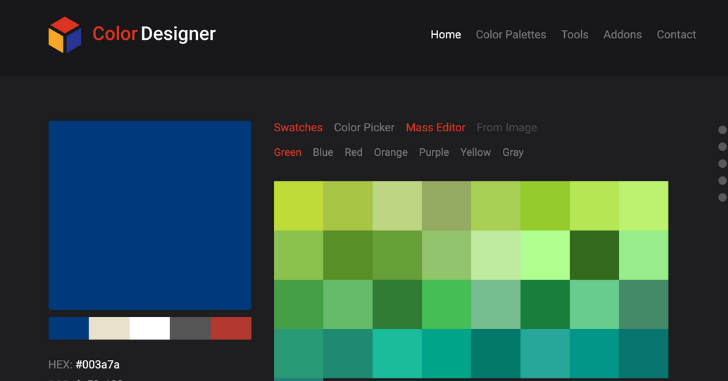Pick the fifth swatch in the top row
This screenshot has width=728, height=381.
click(496, 206)
